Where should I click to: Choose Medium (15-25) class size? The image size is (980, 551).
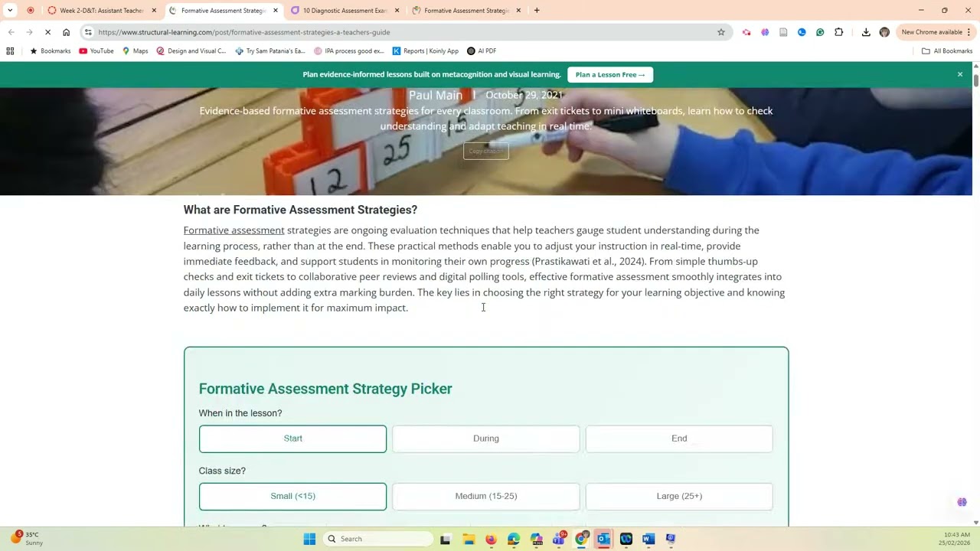coord(486,497)
